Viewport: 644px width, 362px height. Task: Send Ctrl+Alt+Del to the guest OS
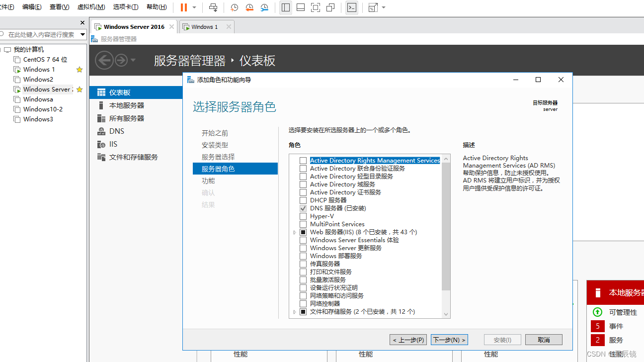pos(213,7)
